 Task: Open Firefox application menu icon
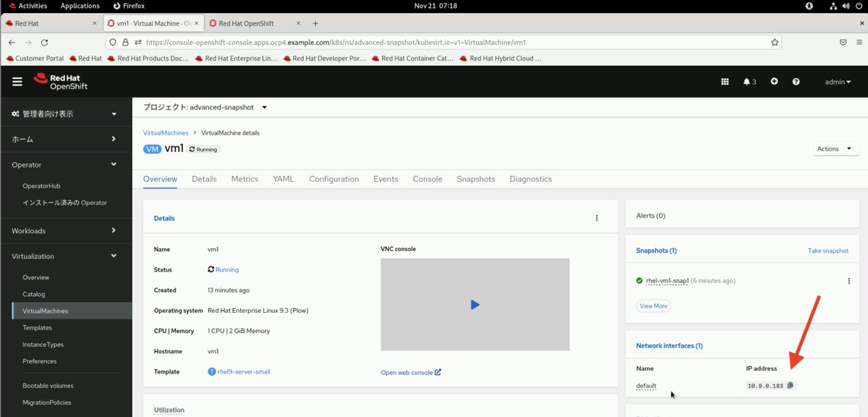(858, 42)
